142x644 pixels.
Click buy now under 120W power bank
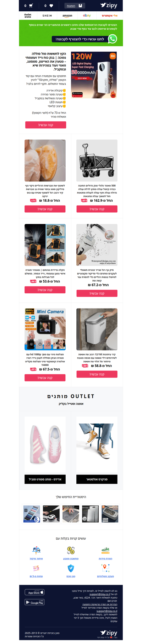pos(45,125)
